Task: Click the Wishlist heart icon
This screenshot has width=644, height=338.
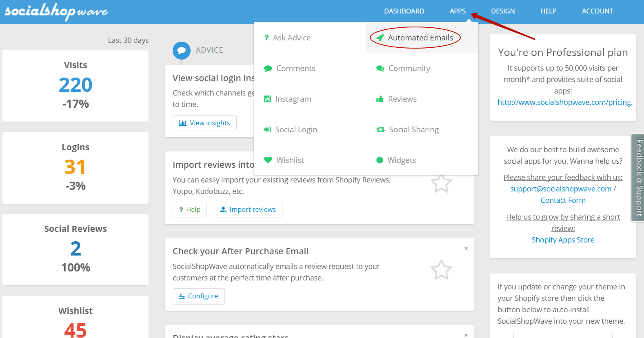Action: (268, 160)
